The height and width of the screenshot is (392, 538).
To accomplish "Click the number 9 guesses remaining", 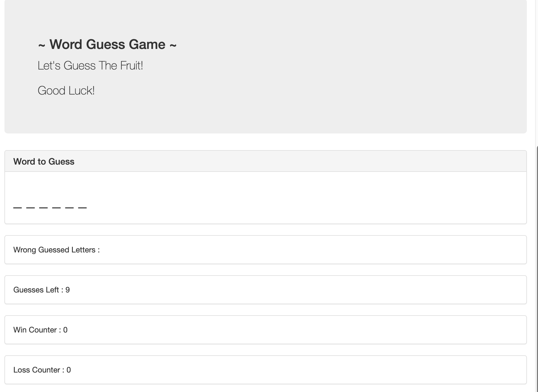I will [68, 290].
